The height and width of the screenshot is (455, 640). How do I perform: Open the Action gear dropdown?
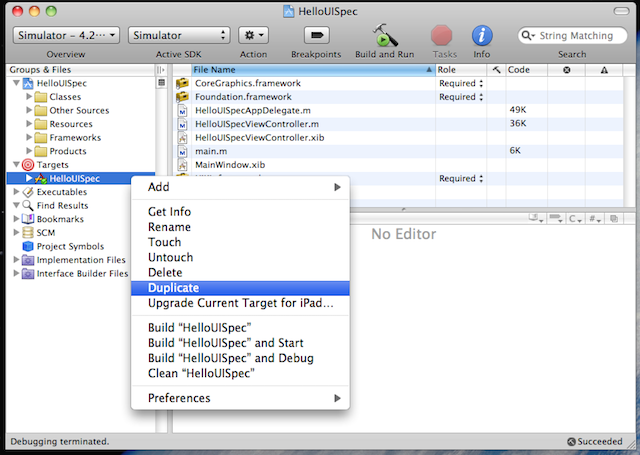[253, 36]
